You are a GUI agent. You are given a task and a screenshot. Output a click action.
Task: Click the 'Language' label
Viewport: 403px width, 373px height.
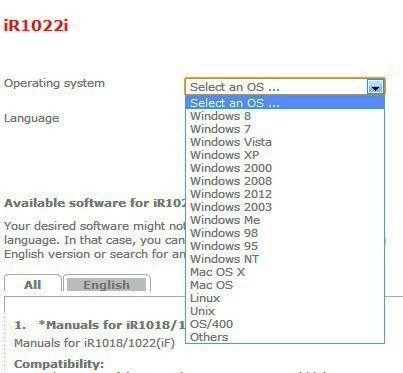pyautogui.click(x=32, y=118)
